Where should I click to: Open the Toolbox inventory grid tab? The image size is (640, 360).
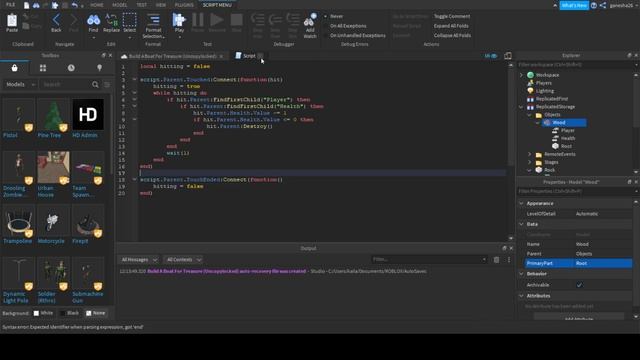(43, 68)
